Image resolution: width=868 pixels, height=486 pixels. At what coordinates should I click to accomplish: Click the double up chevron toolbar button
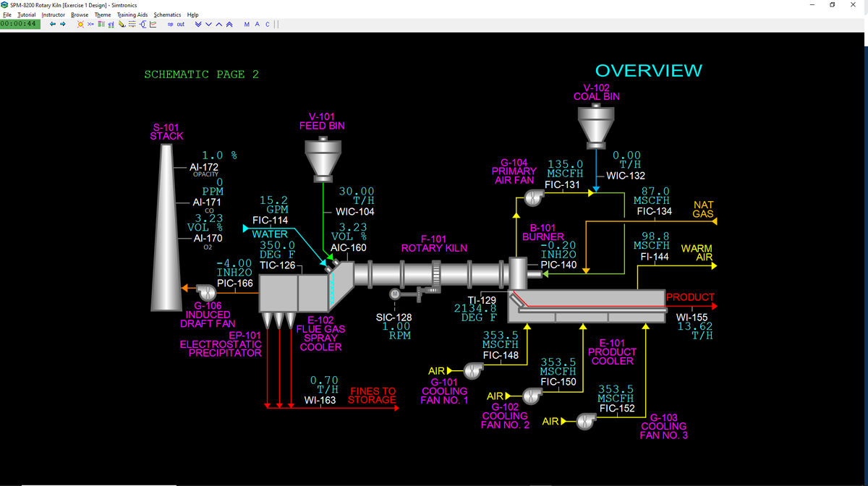[x=229, y=24]
